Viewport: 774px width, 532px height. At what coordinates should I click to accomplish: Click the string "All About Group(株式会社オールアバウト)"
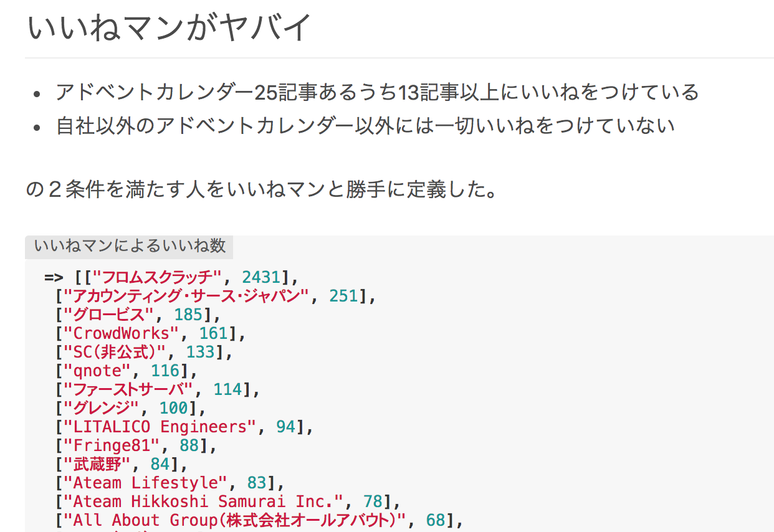coord(235,520)
